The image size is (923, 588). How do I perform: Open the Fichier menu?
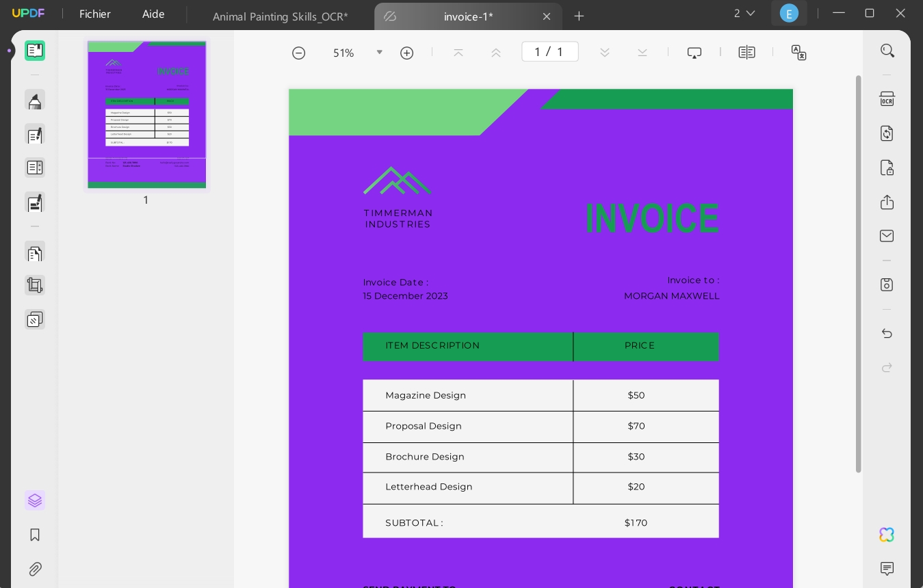tap(95, 13)
